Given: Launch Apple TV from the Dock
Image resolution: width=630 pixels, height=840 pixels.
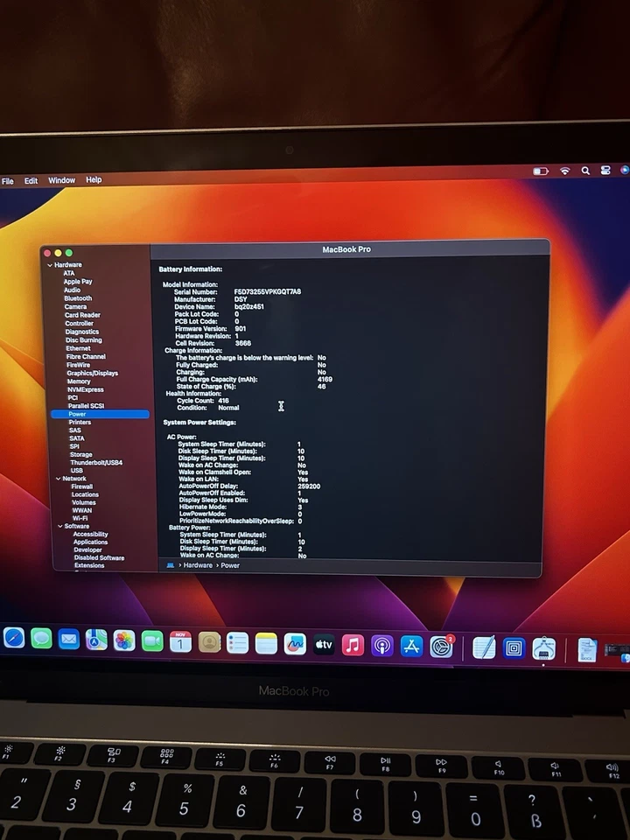Looking at the screenshot, I should click(x=324, y=645).
